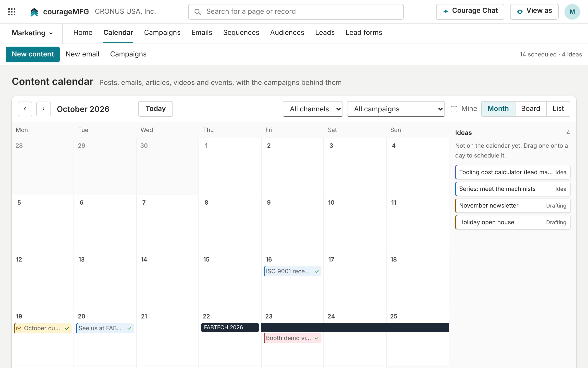The height and width of the screenshot is (368, 588).
Task: Open Courage Chat
Action: click(470, 12)
